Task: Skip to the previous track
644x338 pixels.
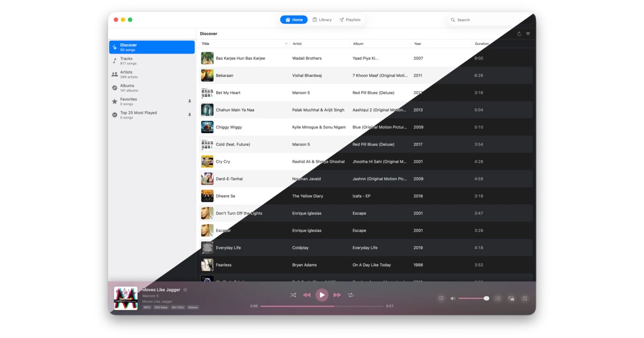Action: 306,295
